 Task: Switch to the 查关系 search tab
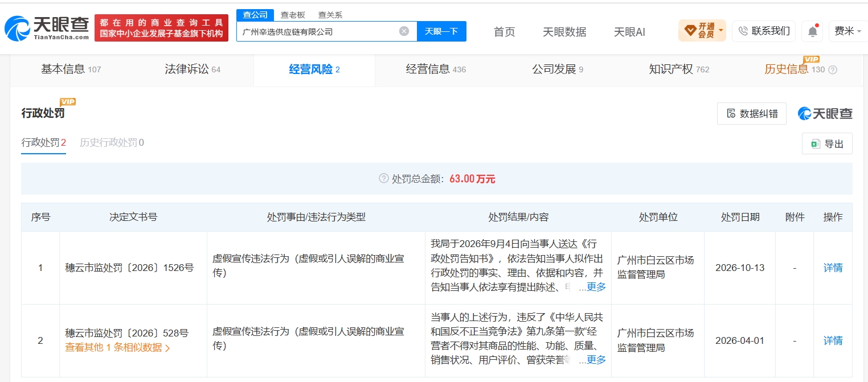(x=330, y=15)
